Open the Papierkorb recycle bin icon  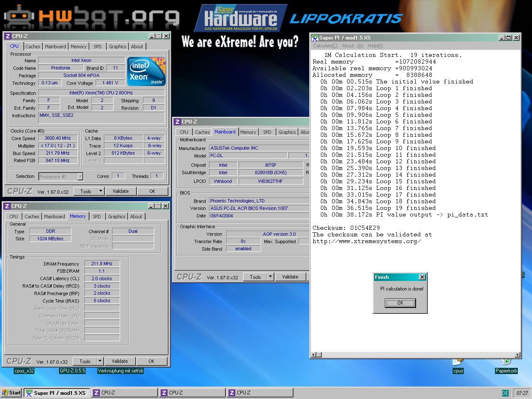click(x=506, y=366)
